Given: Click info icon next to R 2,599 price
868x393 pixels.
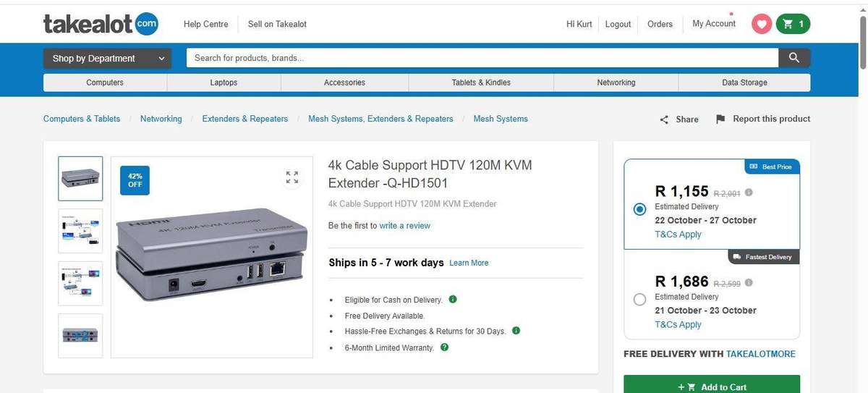Looking at the screenshot, I should (x=749, y=283).
